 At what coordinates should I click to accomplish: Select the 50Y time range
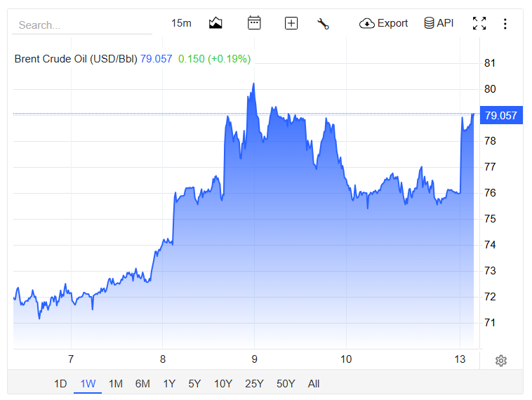(286, 384)
